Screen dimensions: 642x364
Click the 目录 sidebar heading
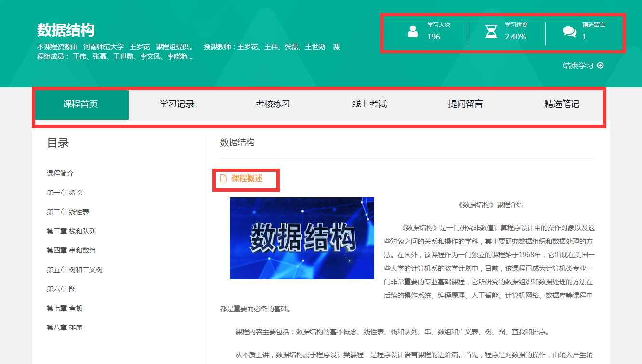click(x=58, y=143)
